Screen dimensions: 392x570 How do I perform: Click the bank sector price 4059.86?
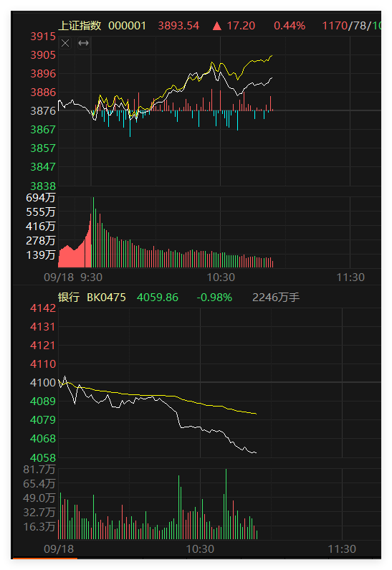[x=158, y=298]
